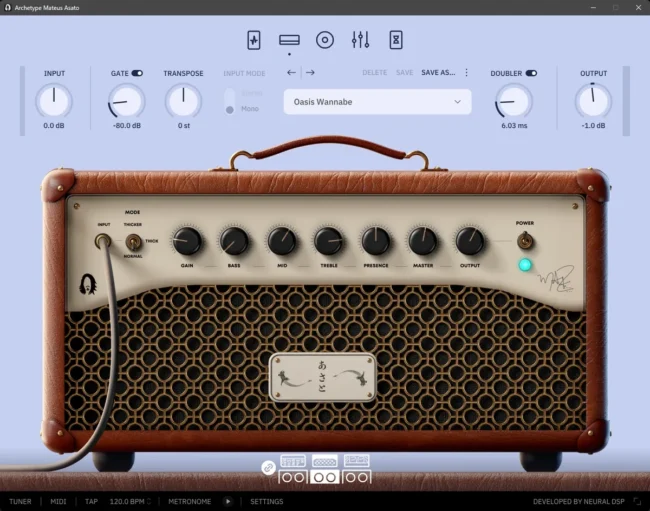Image resolution: width=650 pixels, height=511 pixels.
Task: Open the MIDI settings
Action: (58, 501)
